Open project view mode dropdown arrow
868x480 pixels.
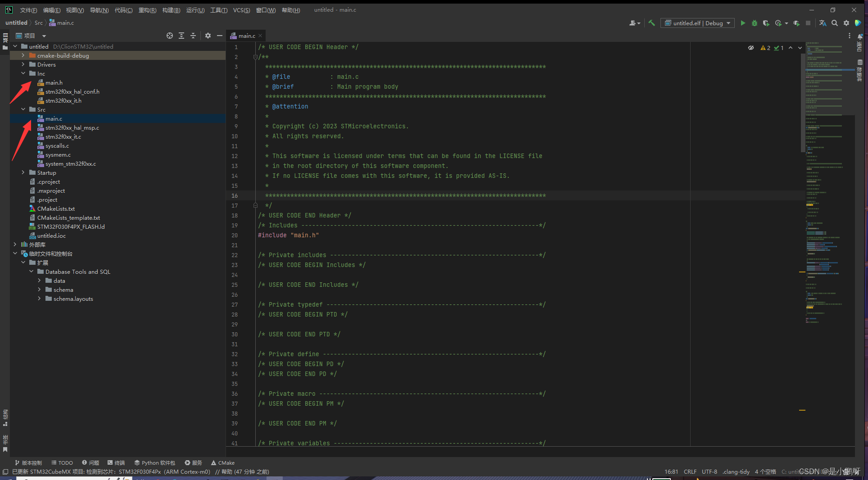pos(44,36)
